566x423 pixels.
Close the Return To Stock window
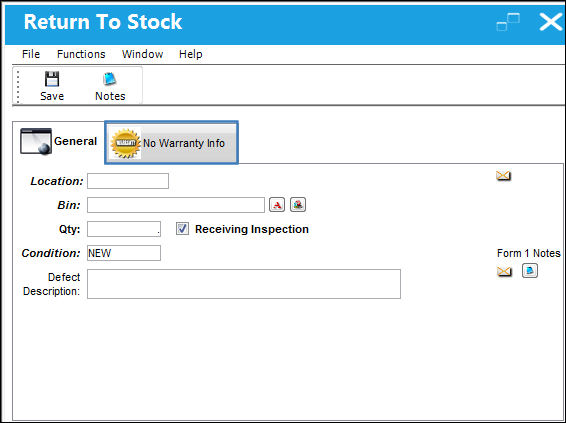(551, 22)
